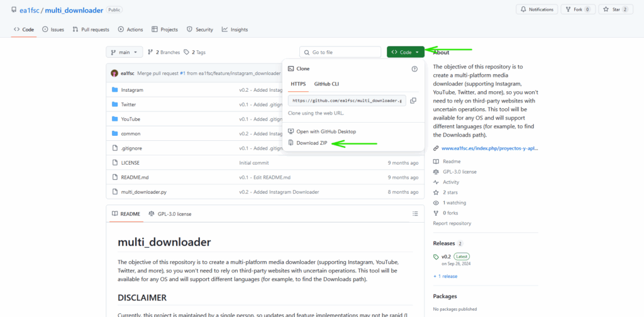Click the LICENSE file icon
644x317 pixels.
coord(115,163)
